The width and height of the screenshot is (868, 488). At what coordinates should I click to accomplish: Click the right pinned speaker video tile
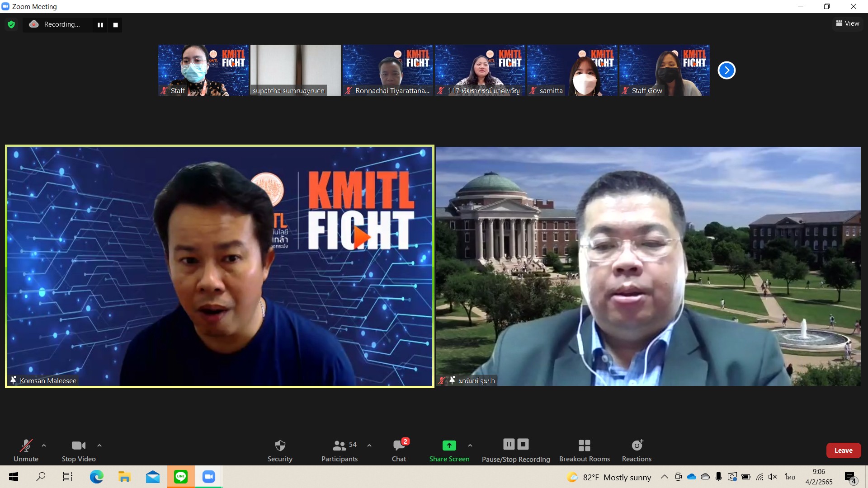click(x=648, y=266)
